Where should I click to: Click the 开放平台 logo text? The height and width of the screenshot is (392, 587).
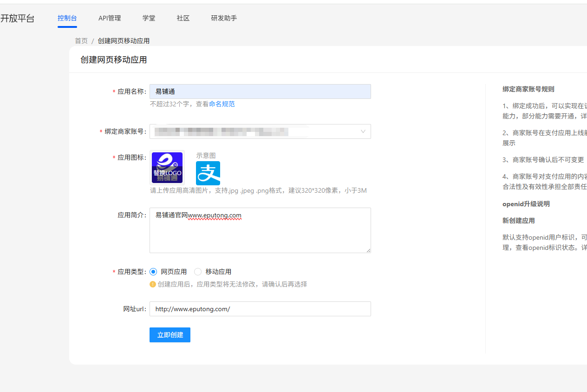coord(17,19)
